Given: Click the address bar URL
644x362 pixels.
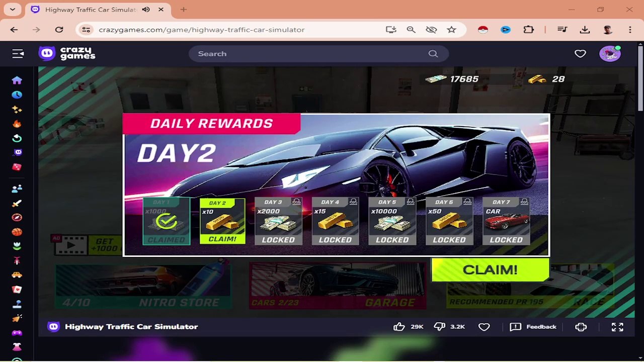Looking at the screenshot, I should (201, 30).
